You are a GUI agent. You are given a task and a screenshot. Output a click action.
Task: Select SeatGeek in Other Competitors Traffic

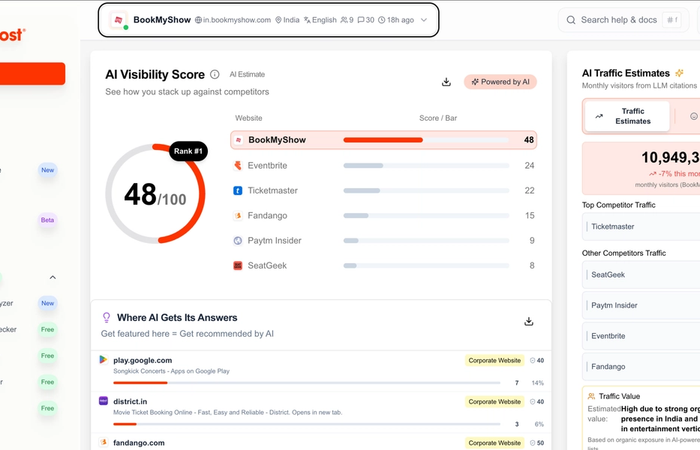tap(641, 275)
